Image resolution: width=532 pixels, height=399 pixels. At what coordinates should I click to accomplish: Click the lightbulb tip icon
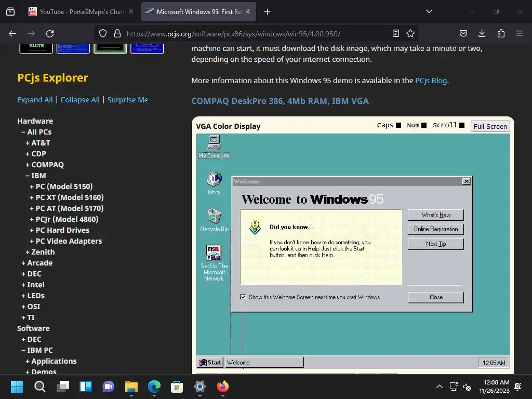(x=255, y=227)
